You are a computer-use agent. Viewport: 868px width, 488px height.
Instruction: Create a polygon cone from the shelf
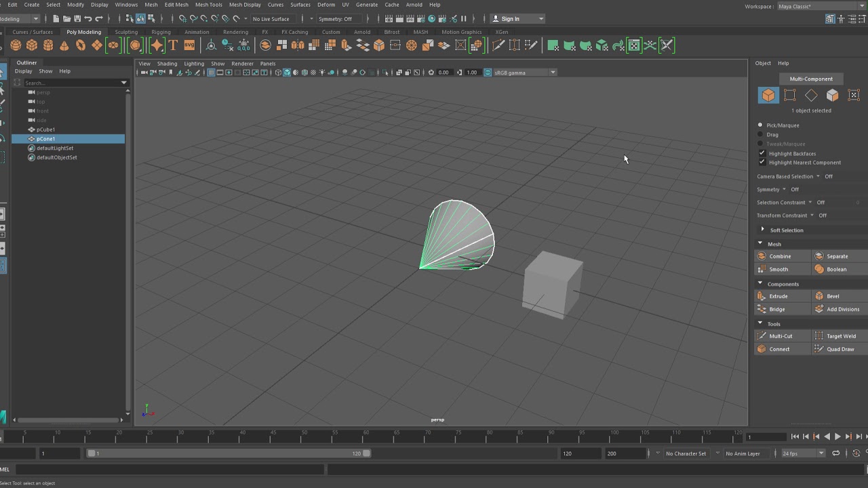pyautogui.click(x=64, y=45)
